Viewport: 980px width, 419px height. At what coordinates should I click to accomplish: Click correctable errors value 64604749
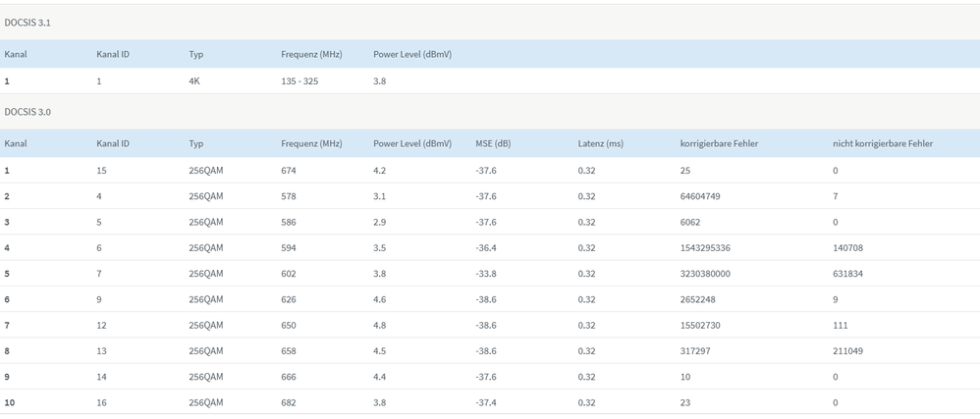tap(700, 196)
